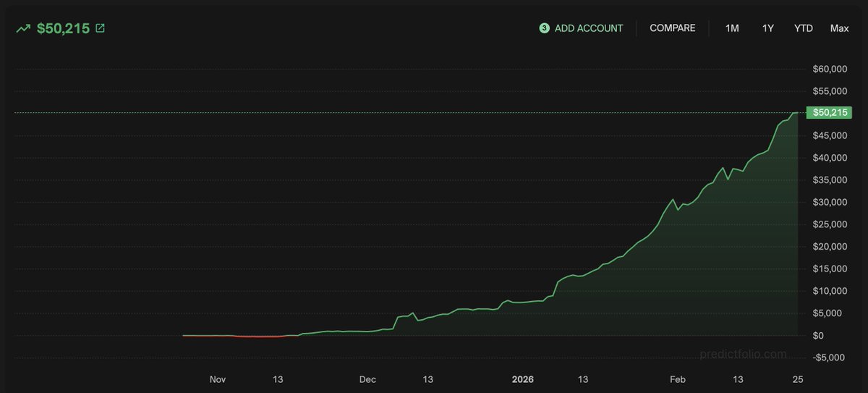Image resolution: width=868 pixels, height=393 pixels.
Task: Click the 25 date label on the x-axis
Action: [x=798, y=379]
